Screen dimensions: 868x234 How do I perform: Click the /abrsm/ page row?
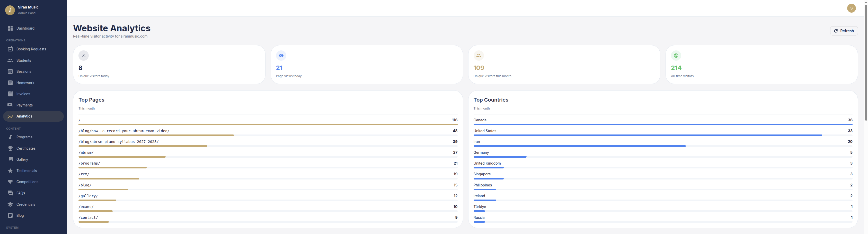tap(268, 154)
